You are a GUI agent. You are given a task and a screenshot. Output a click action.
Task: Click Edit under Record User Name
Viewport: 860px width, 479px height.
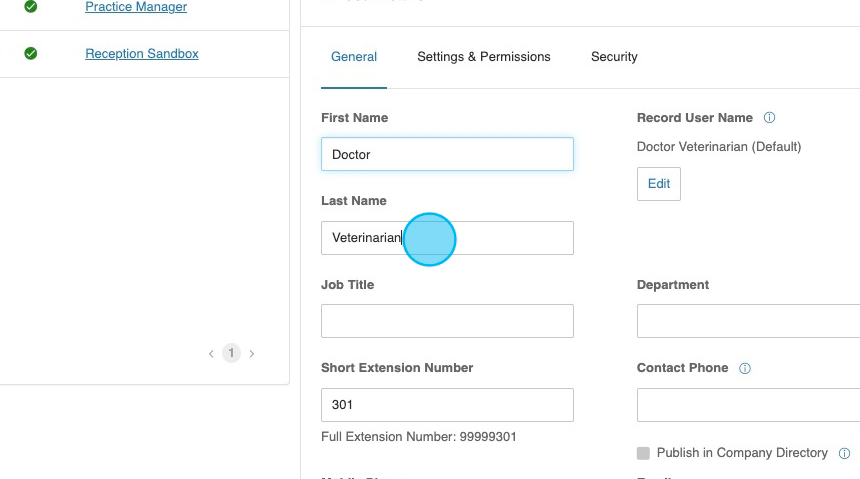point(658,184)
